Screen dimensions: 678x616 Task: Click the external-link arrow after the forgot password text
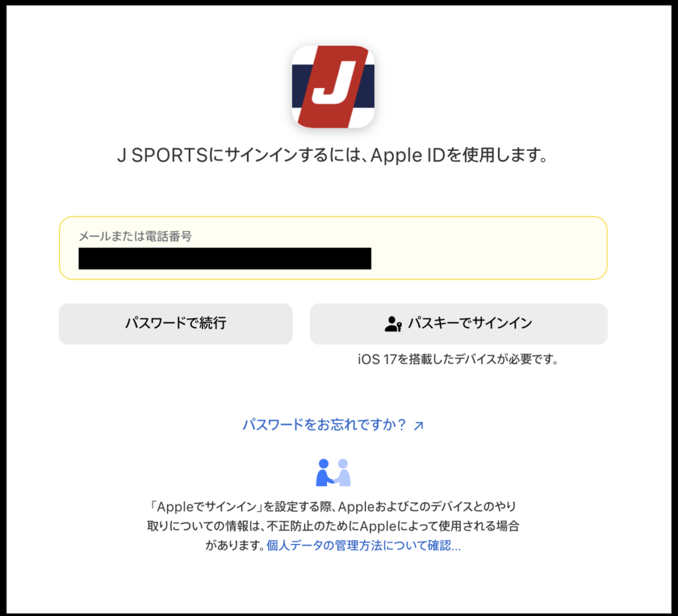pyautogui.click(x=418, y=426)
